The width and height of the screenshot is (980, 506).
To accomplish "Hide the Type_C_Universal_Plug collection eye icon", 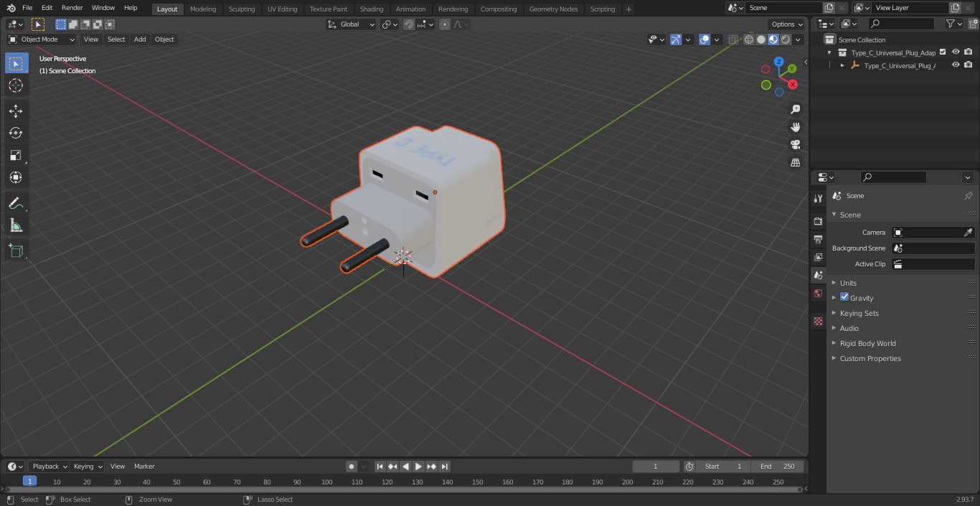I will click(956, 52).
